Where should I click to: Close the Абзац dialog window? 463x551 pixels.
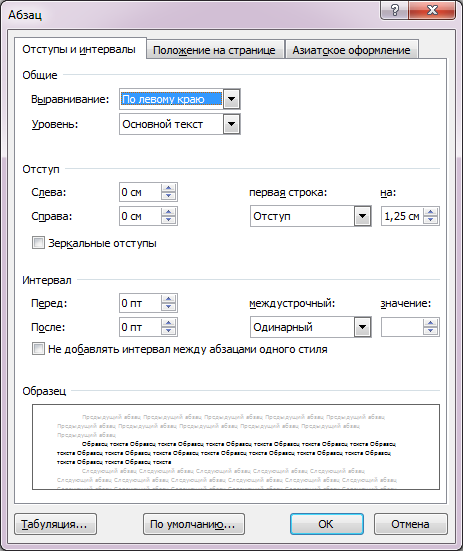click(x=432, y=10)
